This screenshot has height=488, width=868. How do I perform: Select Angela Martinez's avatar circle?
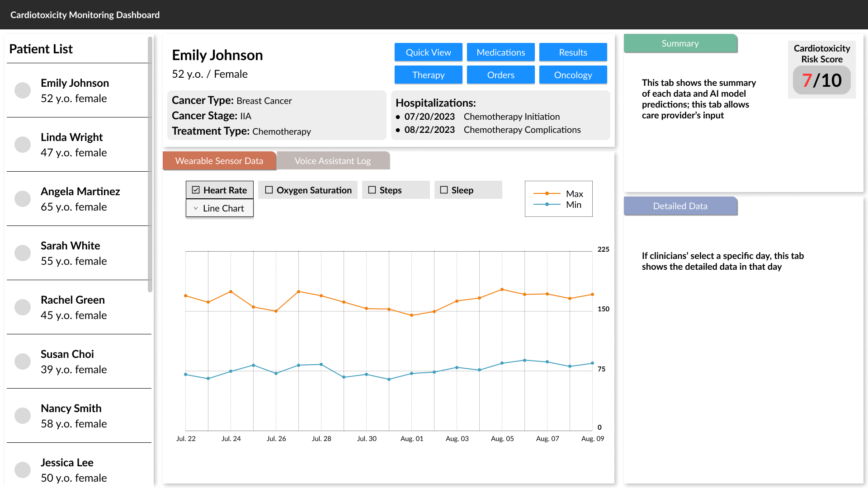pyautogui.click(x=23, y=199)
